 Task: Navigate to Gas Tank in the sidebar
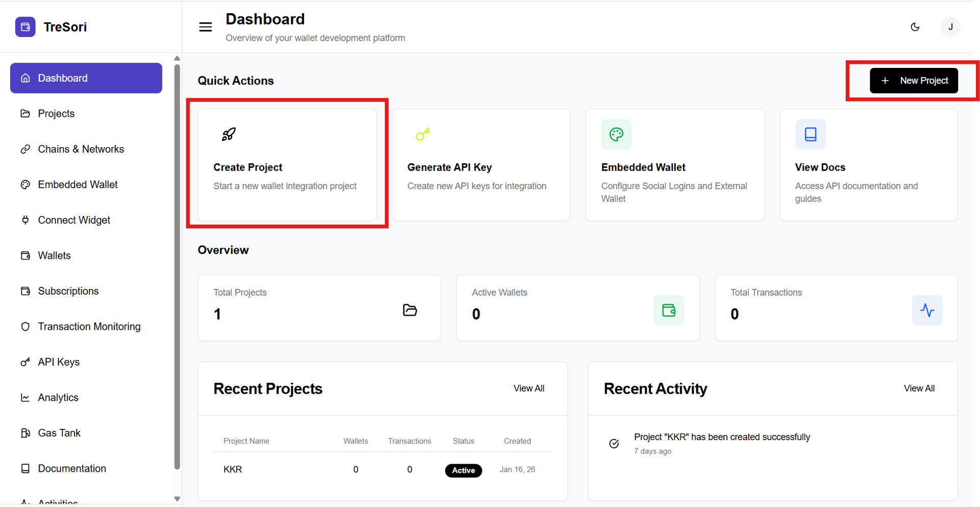point(59,433)
